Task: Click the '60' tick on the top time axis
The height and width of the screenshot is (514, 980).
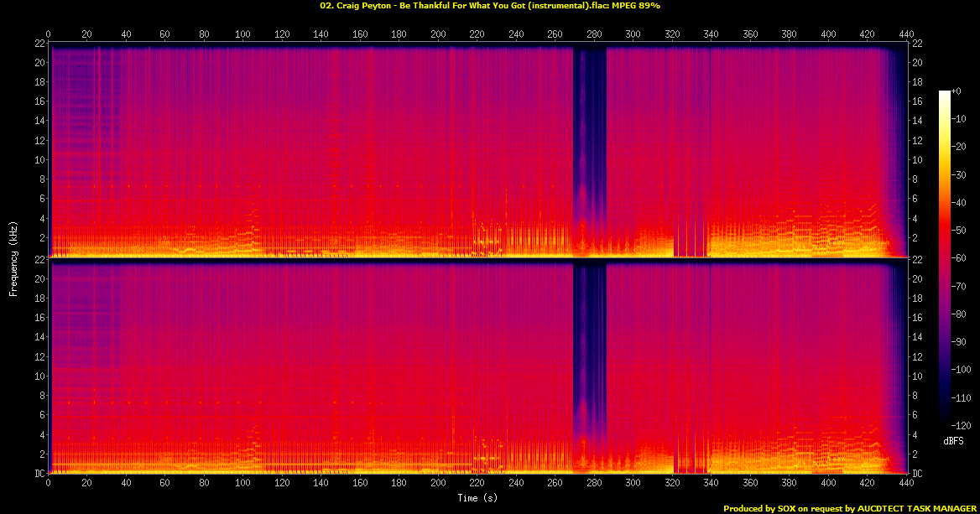Action: (x=165, y=34)
